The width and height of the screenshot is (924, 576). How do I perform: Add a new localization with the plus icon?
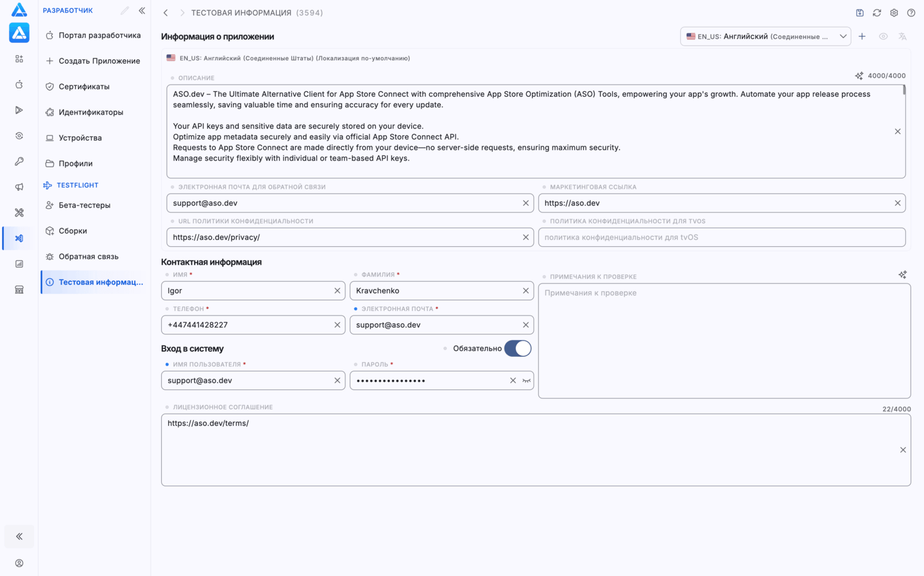(x=862, y=37)
